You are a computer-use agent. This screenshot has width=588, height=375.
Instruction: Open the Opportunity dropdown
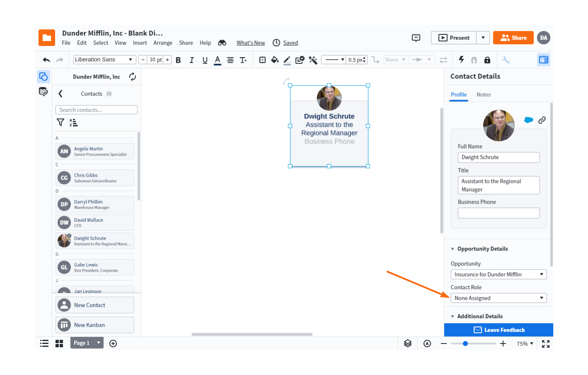click(499, 274)
